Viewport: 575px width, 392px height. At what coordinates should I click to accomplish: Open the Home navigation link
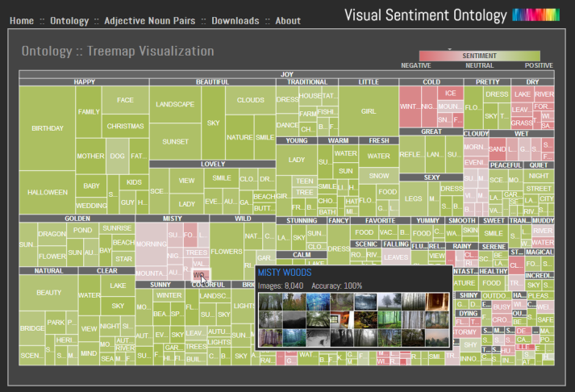pos(22,20)
